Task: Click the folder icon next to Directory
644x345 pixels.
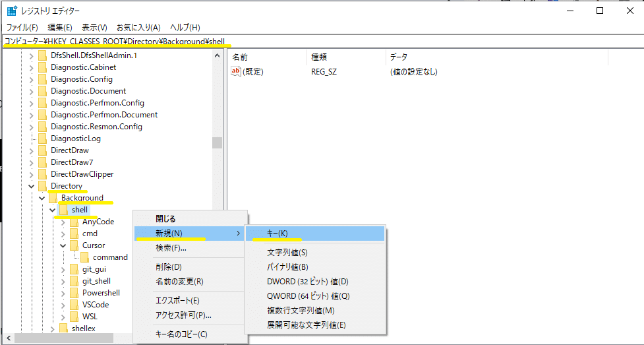Action: pos(42,186)
